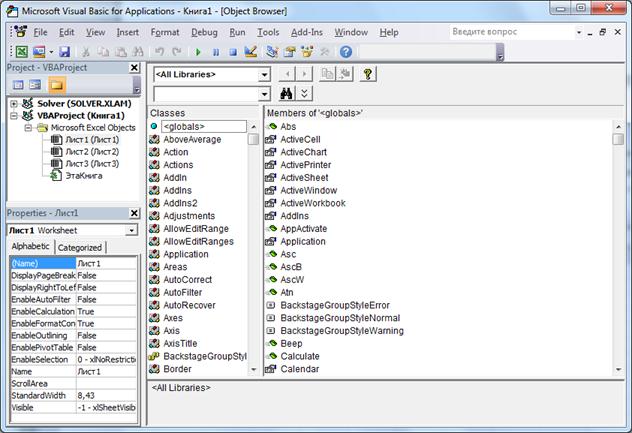Open the Tools menu
Screen dimensions: 632x433
point(268,32)
